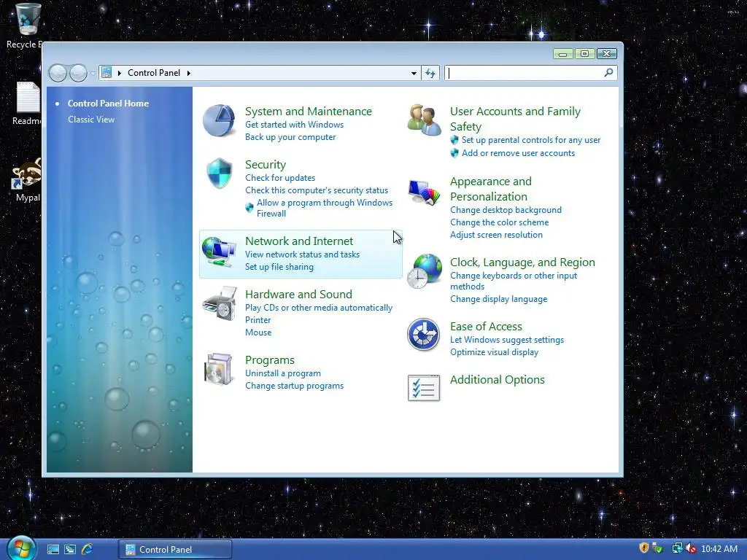The width and height of the screenshot is (747, 560).
Task: Open the Appearance and Personalization monitor icon
Action: 424,192
